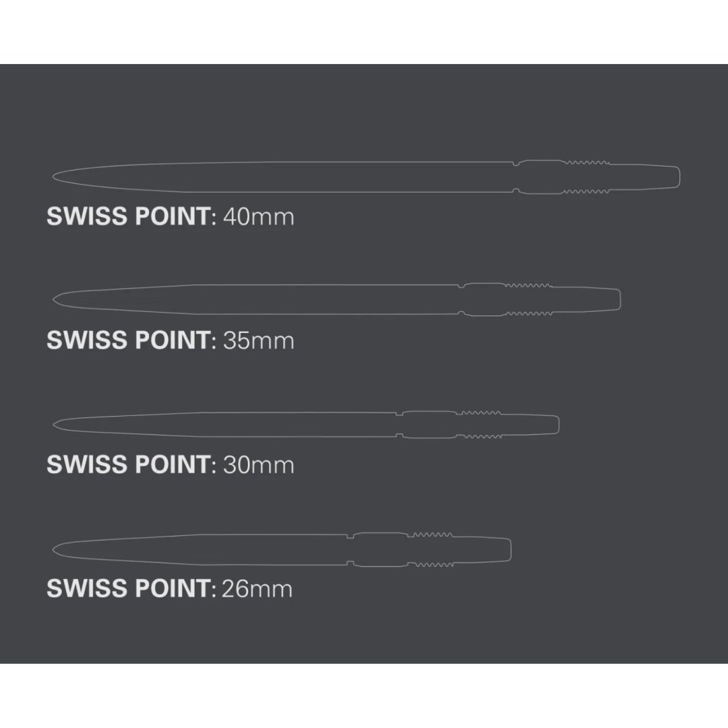Click "SWISS POINT" heading above the 35mm outline
Image resolution: width=728 pixels, height=728 pixels.
pos(128,217)
